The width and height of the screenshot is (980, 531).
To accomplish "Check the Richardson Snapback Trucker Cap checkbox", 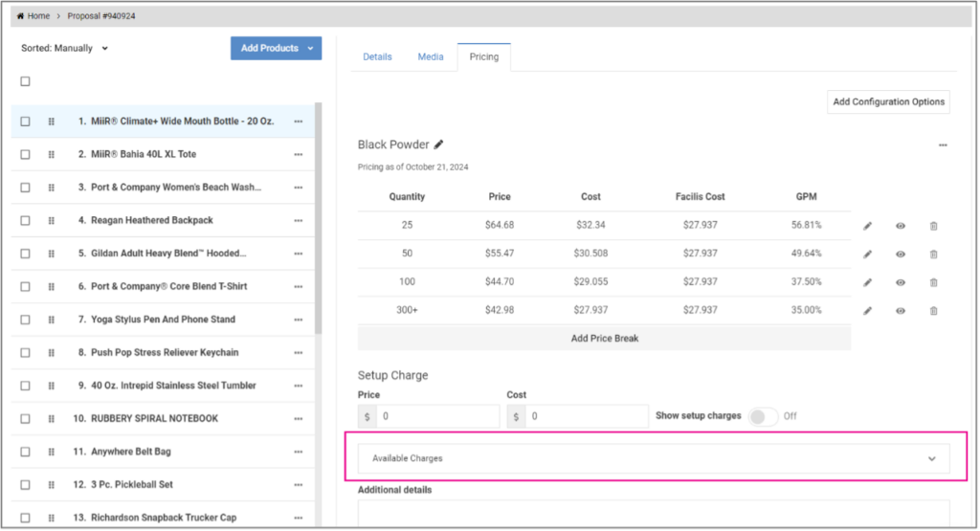I will pos(25,518).
